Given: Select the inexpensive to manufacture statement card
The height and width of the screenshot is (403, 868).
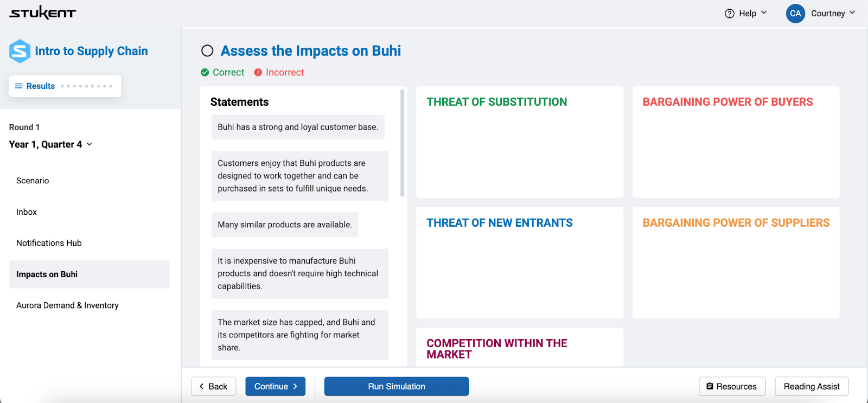Looking at the screenshot, I should click(x=300, y=273).
